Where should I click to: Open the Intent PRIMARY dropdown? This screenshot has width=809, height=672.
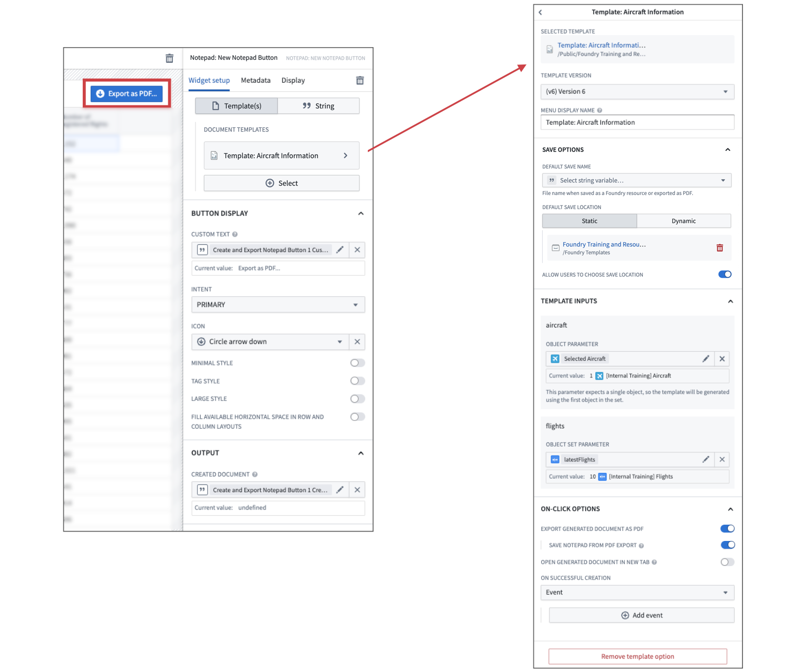pyautogui.click(x=278, y=305)
